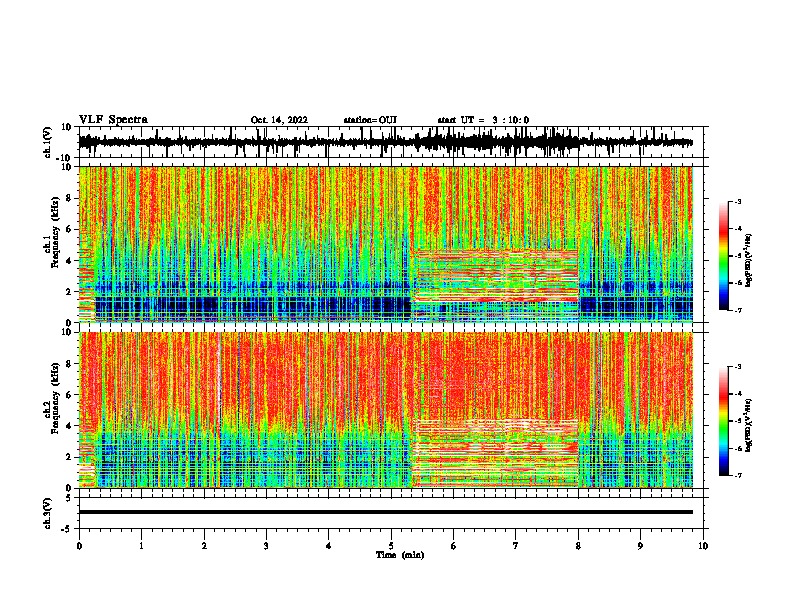This screenshot has height=612, width=792.
Task: Click time axis tick label "7"
Action: (x=516, y=546)
